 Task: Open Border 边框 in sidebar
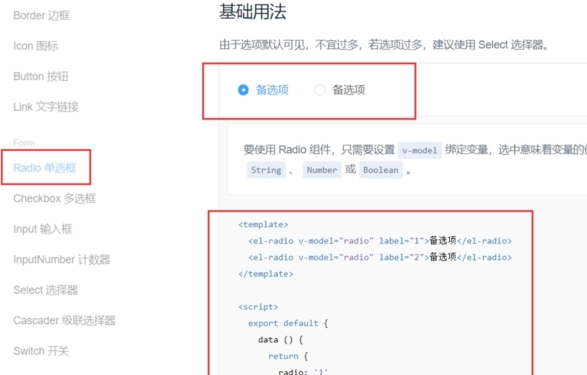[x=42, y=15]
